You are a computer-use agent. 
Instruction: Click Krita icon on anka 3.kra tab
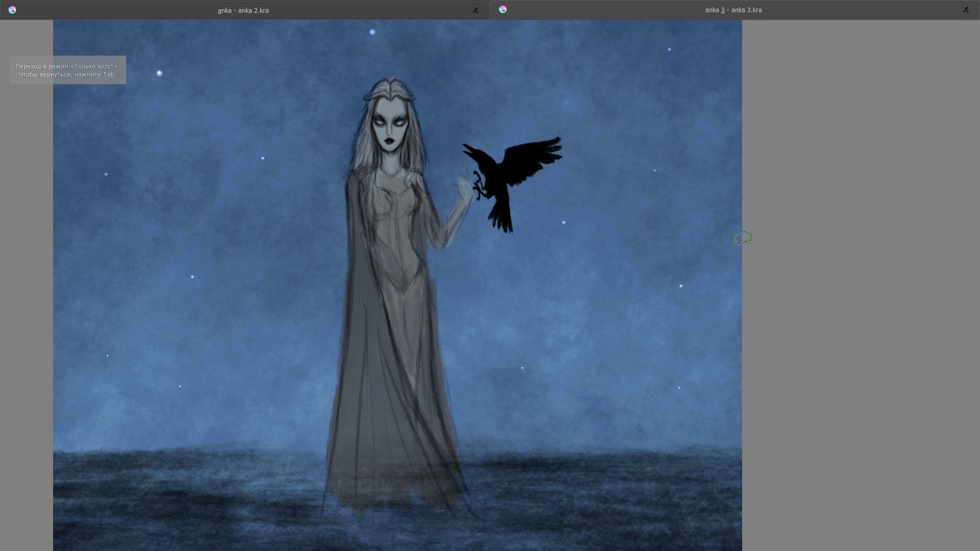tap(503, 9)
